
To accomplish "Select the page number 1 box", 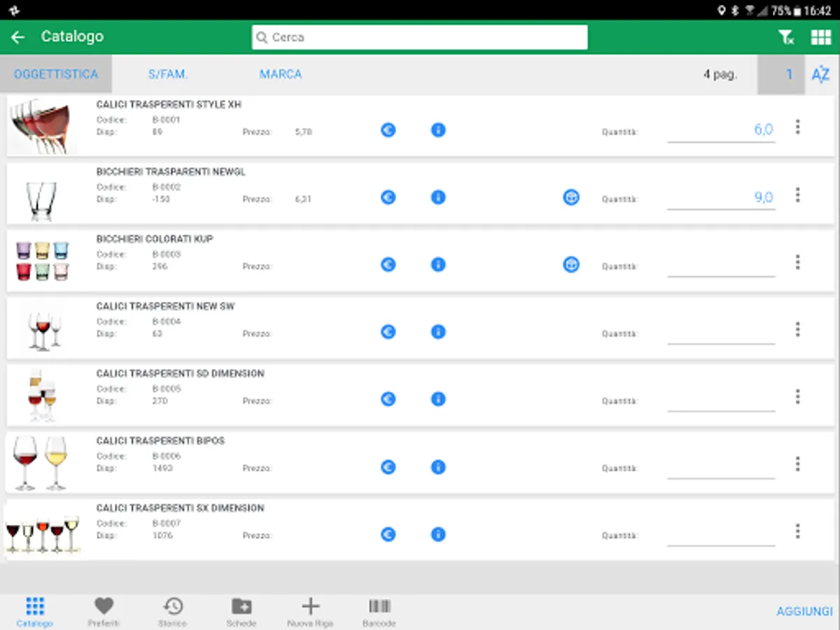I will pos(781,74).
